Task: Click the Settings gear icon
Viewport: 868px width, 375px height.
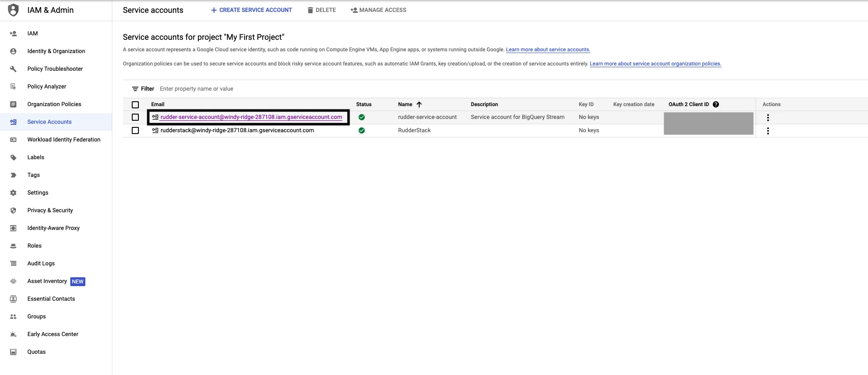Action: click(x=13, y=193)
